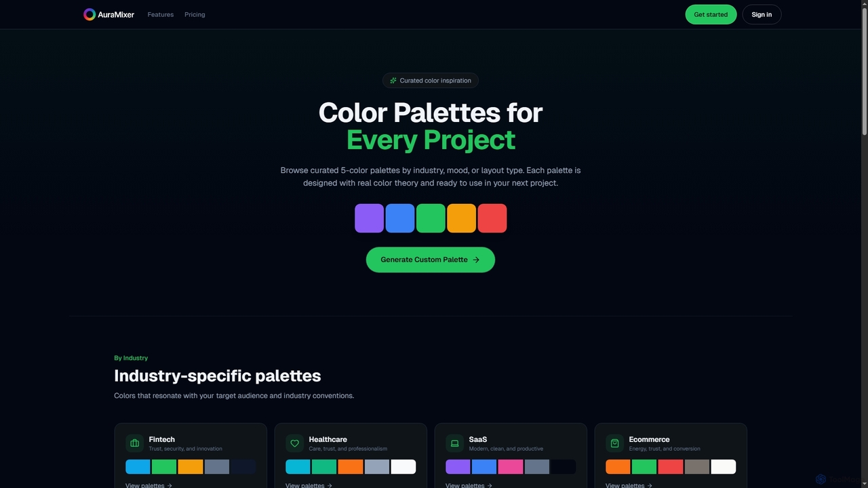This screenshot has width=868, height=488.
Task: Pick the emerald swatch in Healthcare card
Action: tap(324, 466)
